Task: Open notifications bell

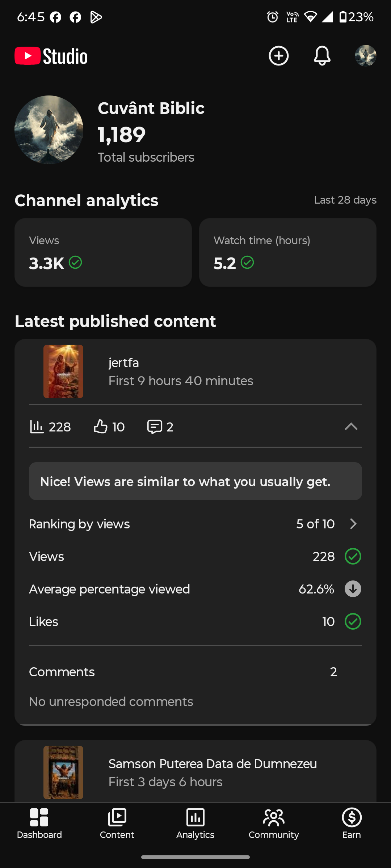Action: click(322, 56)
